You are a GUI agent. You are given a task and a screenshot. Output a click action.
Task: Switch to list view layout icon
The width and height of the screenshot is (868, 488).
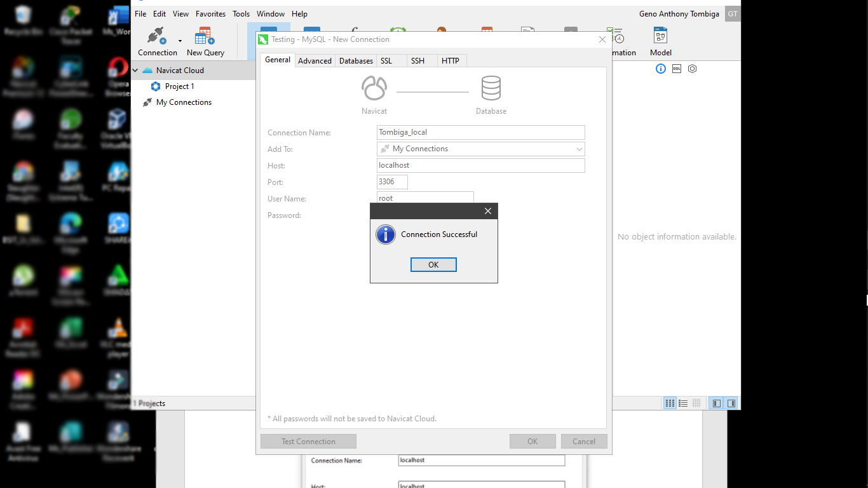(x=683, y=403)
